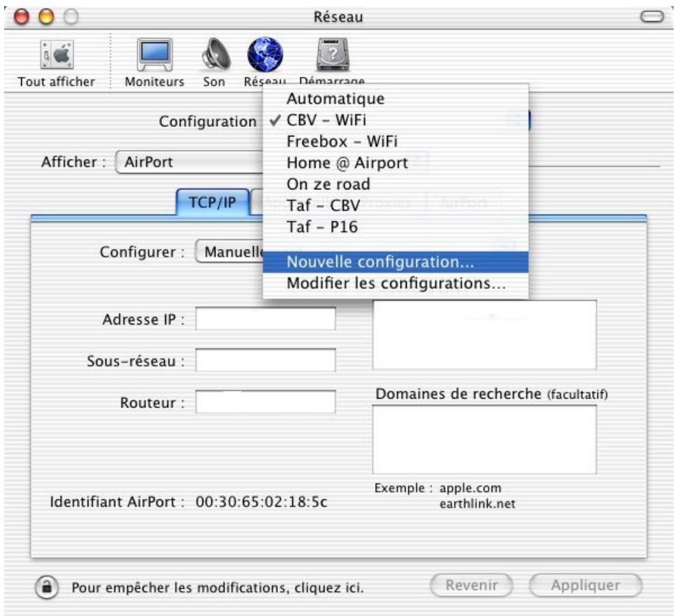Screen dimensions: 675x616
Task: Click the padlock to prevent changes
Action: 47,587
